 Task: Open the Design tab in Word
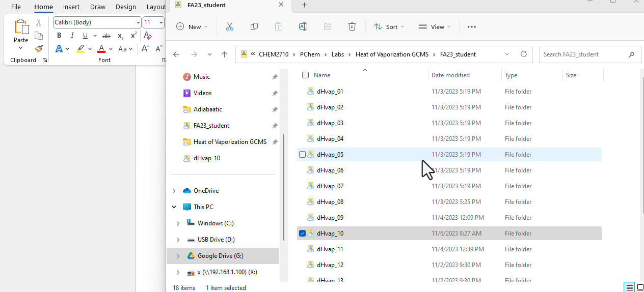click(x=126, y=7)
